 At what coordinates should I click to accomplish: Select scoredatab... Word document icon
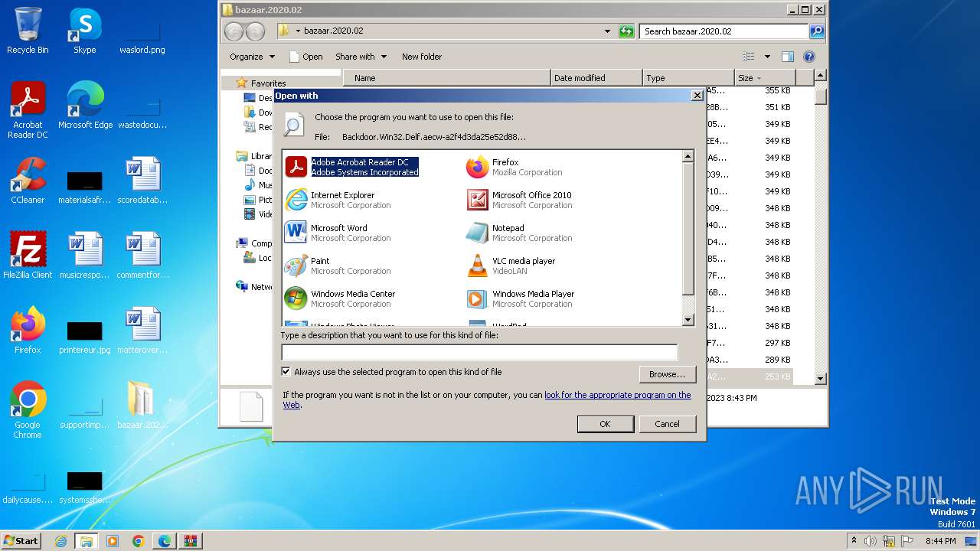coord(142,181)
